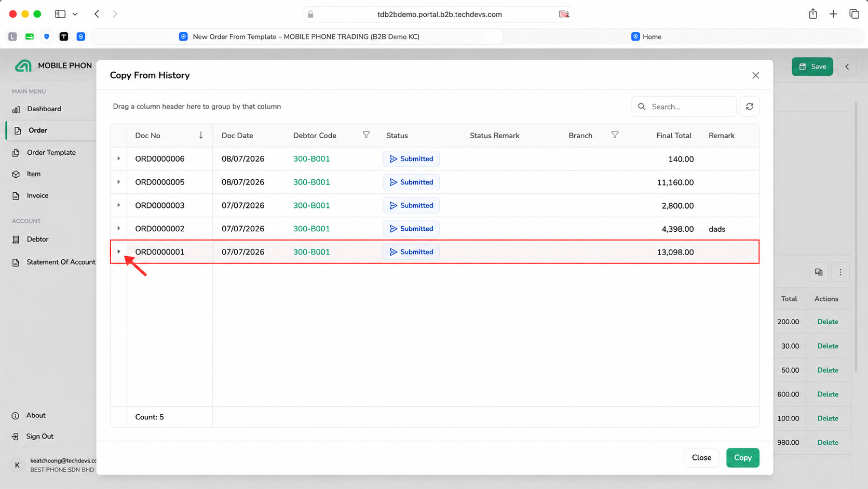
Task: Open the Branch column filter
Action: coord(615,135)
